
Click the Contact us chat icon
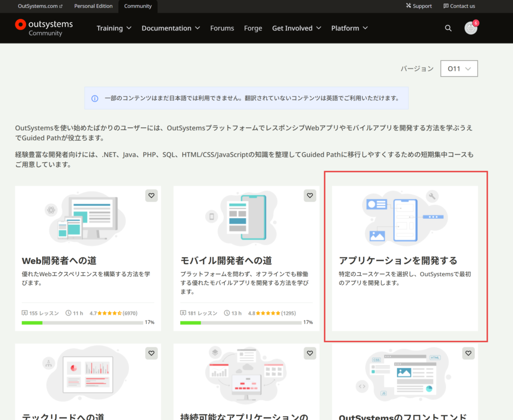pos(446,6)
